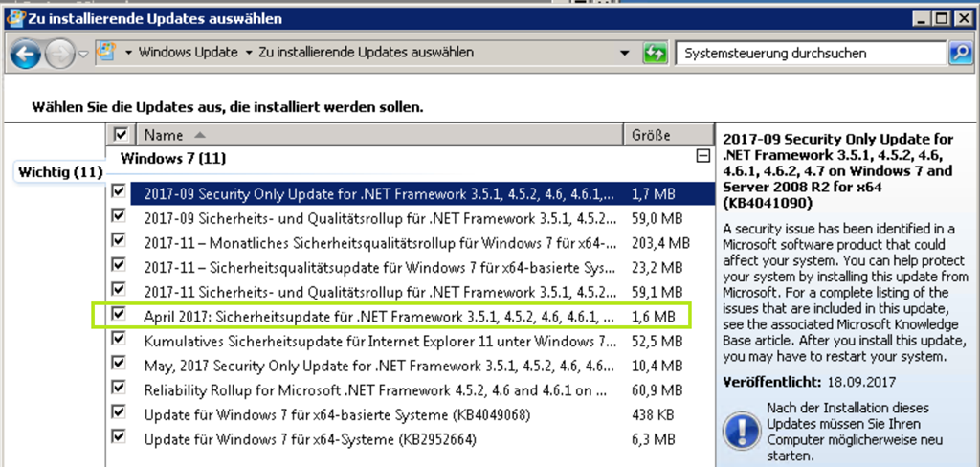This screenshot has width=980, height=467.
Task: Open dropdown arrow after Windows Update breadcrumb
Action: coord(249,53)
